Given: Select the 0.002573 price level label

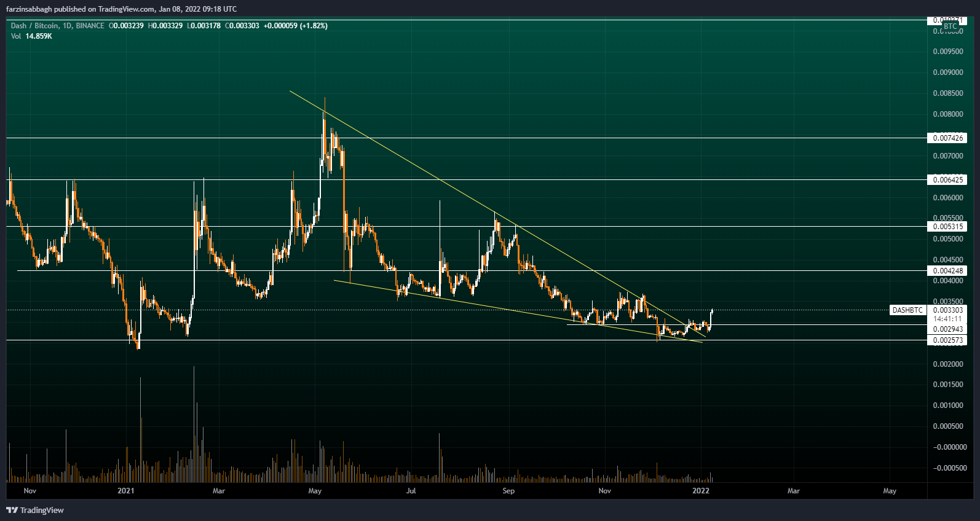Looking at the screenshot, I should click(x=947, y=340).
